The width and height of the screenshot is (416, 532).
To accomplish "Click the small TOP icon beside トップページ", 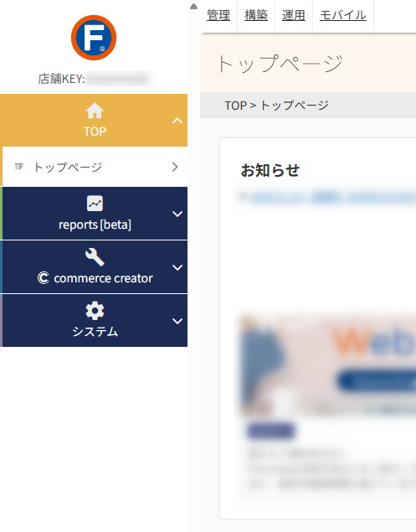I will point(19,166).
